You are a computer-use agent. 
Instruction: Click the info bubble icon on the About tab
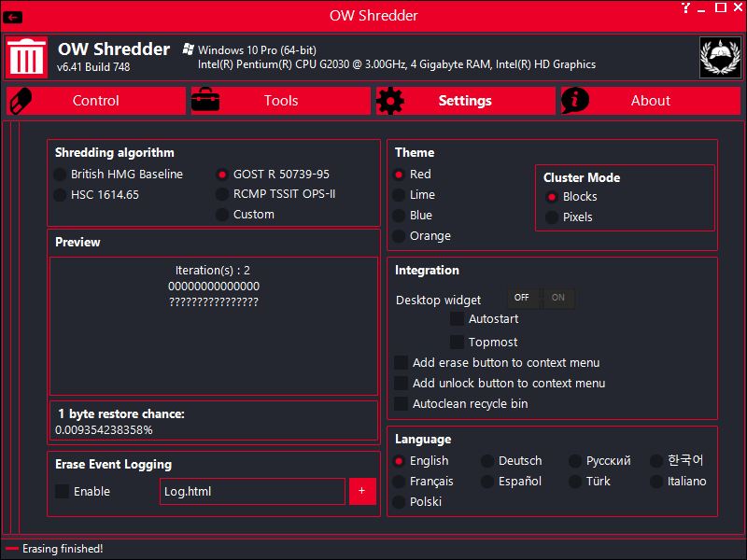pyautogui.click(x=575, y=101)
